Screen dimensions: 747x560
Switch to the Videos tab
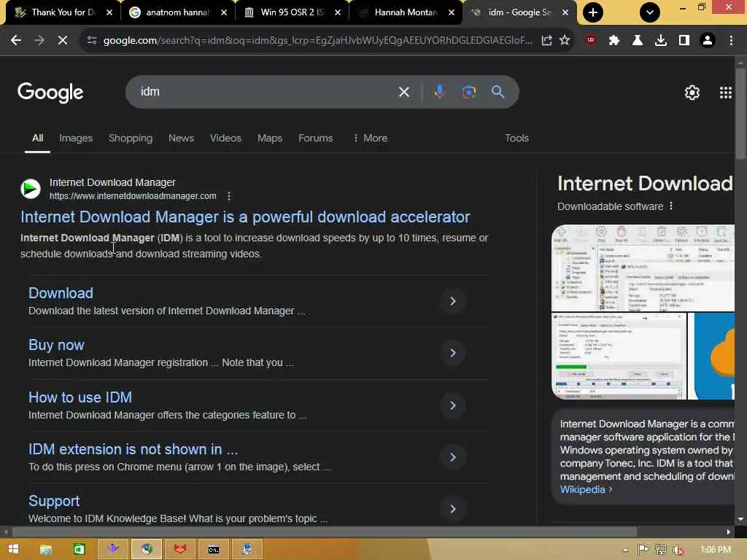(x=225, y=138)
